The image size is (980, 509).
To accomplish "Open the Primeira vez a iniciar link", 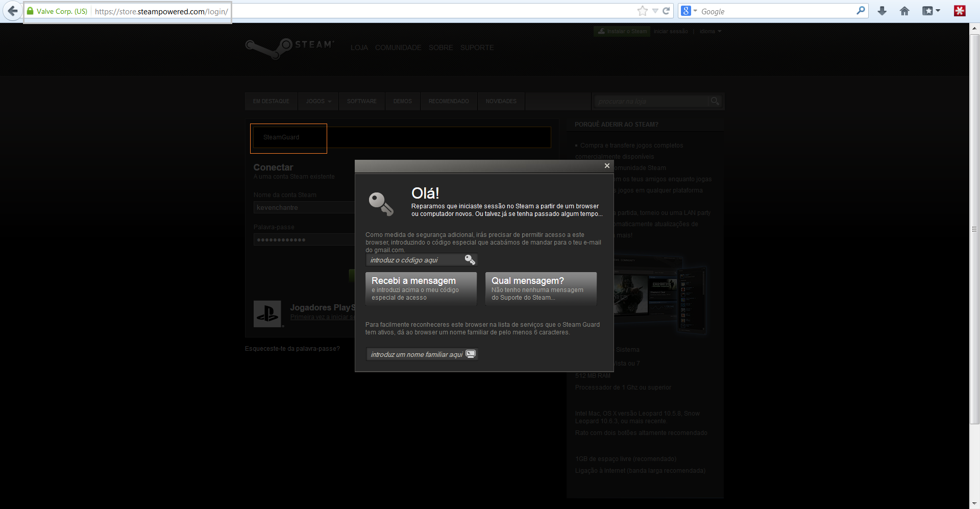I will tap(323, 317).
